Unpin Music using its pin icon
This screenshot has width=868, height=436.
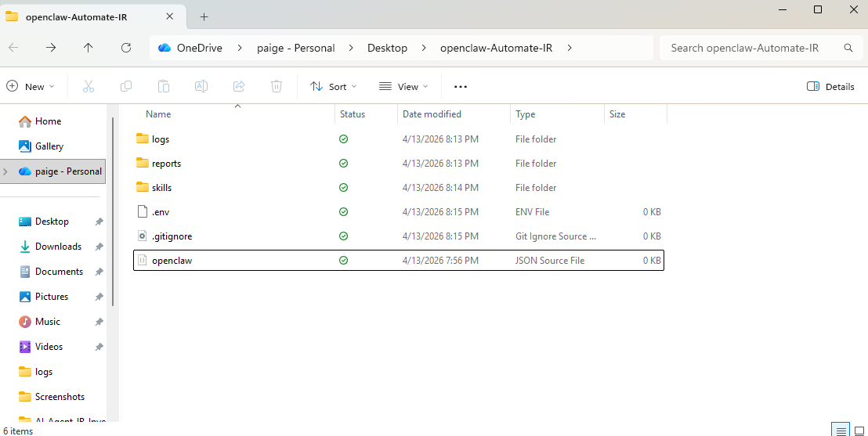99,322
